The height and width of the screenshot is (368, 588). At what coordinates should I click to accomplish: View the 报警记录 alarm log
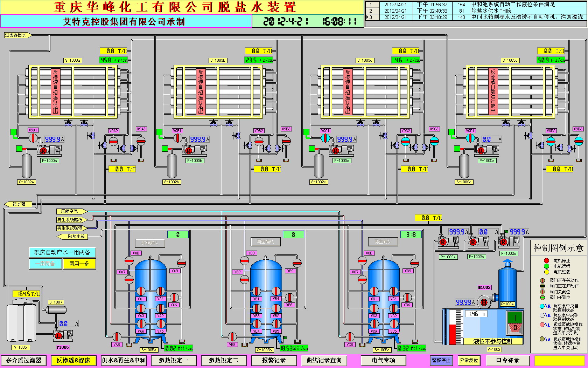tap(274, 360)
